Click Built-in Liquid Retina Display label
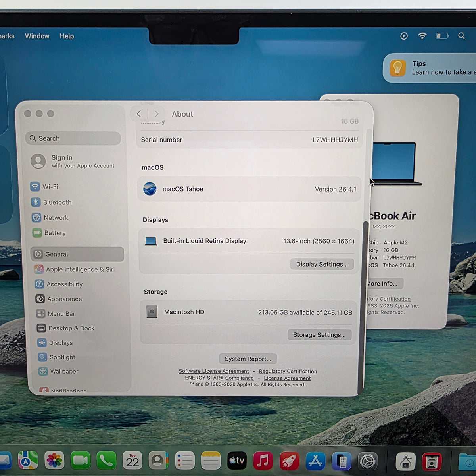Screen dimensions: 476x476 [x=205, y=241]
